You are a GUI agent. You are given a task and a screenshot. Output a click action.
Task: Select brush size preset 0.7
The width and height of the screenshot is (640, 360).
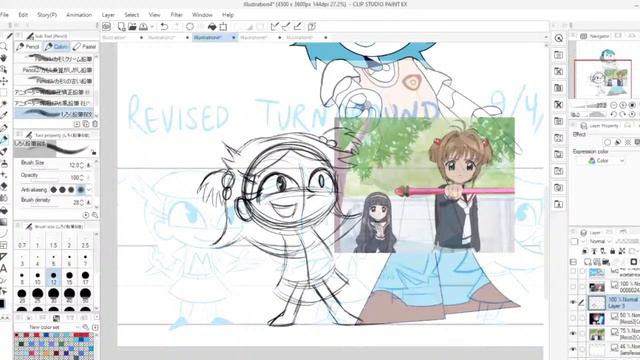tap(22, 241)
